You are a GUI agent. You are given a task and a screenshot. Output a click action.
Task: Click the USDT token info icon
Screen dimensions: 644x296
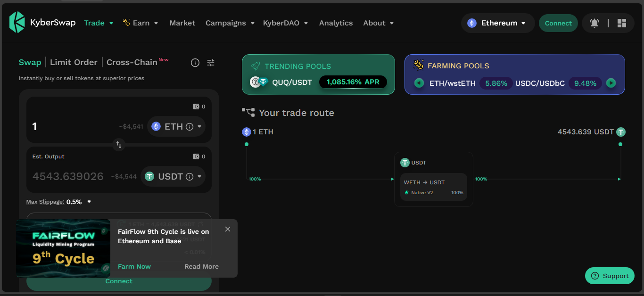click(190, 177)
